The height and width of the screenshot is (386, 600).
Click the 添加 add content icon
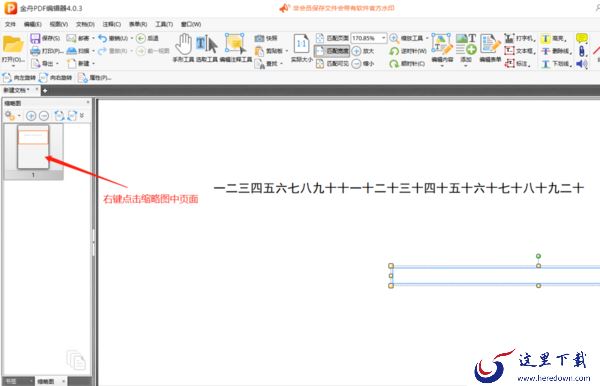[x=466, y=44]
